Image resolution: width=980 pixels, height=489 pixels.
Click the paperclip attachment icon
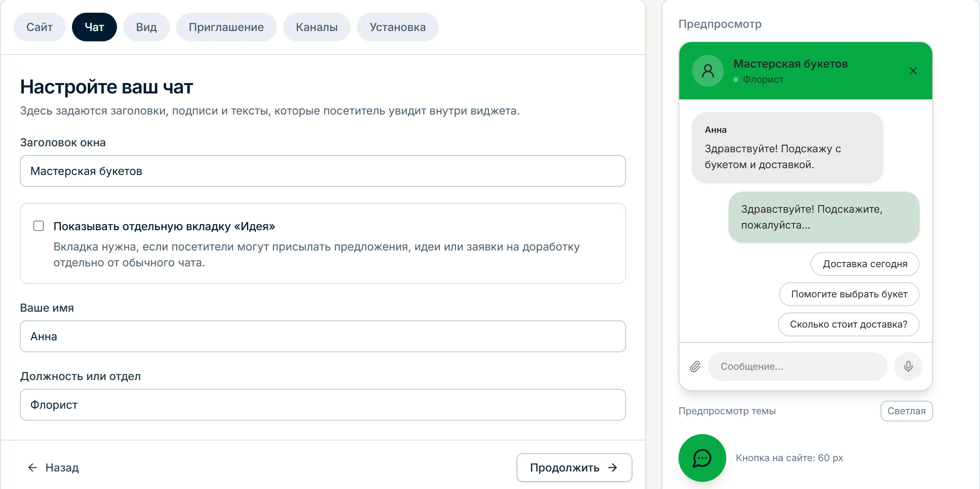[695, 367]
